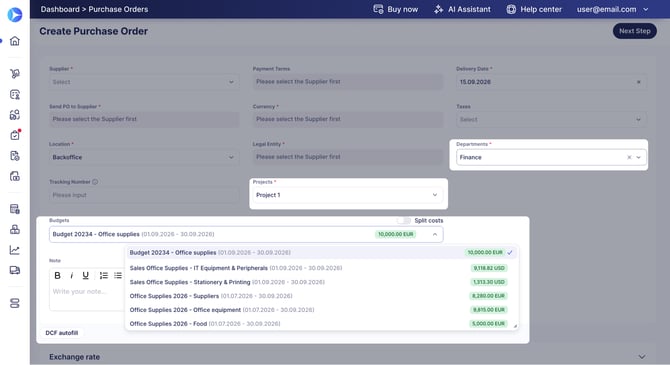Open the Location dropdown showing Backoffice
This screenshot has width=670, height=365.
coord(144,157)
